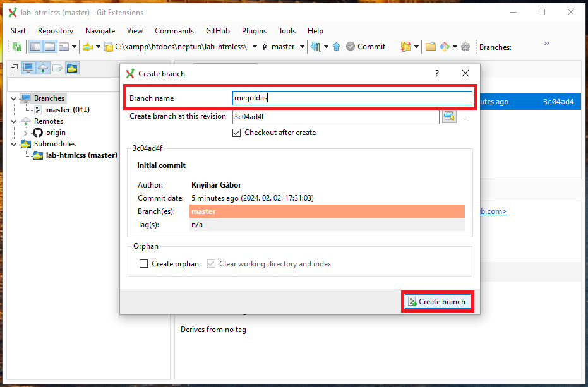The image size is (588, 387).
Task: Open the Plugins menu
Action: (x=254, y=31)
